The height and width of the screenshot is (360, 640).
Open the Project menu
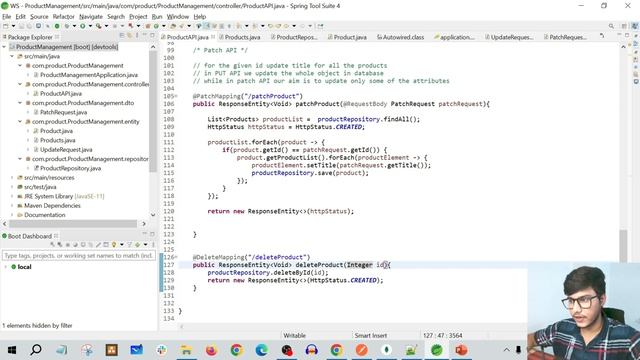point(138,17)
